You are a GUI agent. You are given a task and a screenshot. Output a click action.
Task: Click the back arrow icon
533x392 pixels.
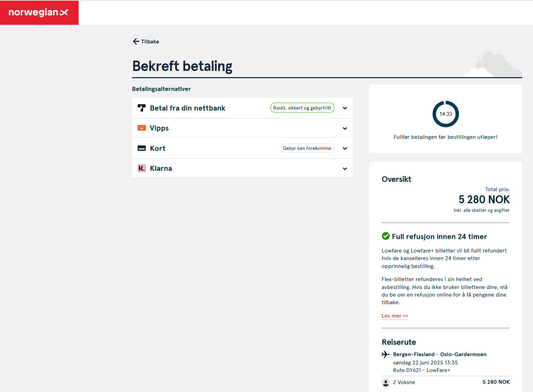pyautogui.click(x=136, y=41)
